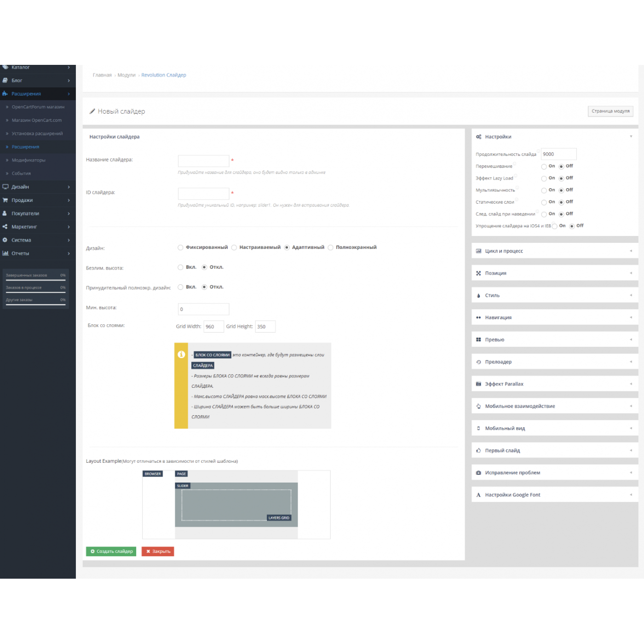Click the shopping cart icon for Продажи
Screen dimensions: 644x644
coord(5,200)
